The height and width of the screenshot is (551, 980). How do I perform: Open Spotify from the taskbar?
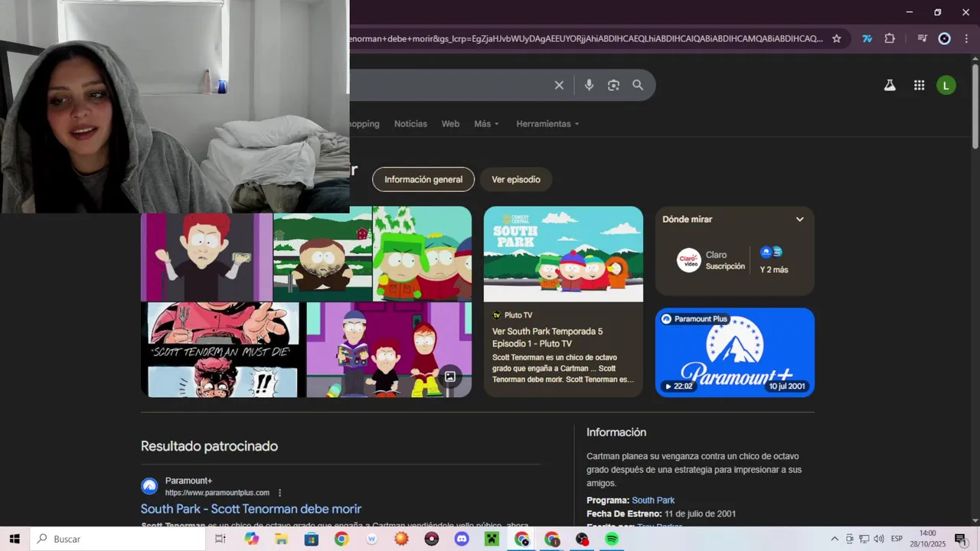[612, 539]
